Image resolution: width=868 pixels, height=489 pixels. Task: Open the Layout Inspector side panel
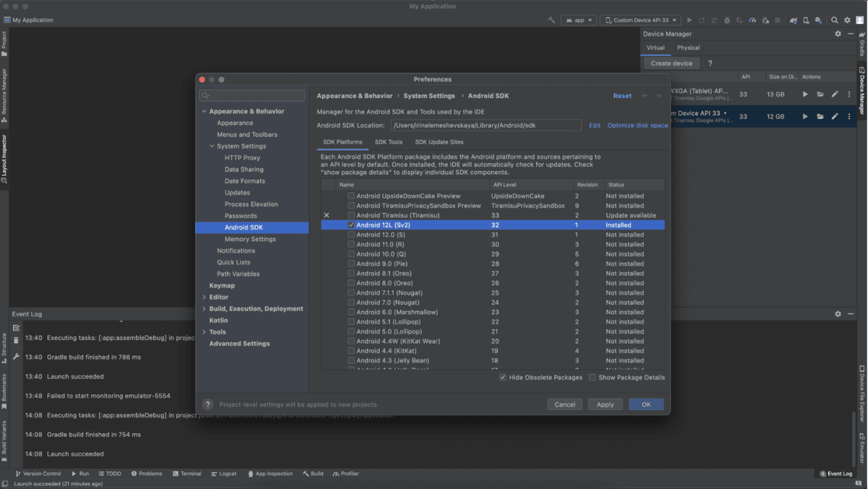[x=5, y=157]
